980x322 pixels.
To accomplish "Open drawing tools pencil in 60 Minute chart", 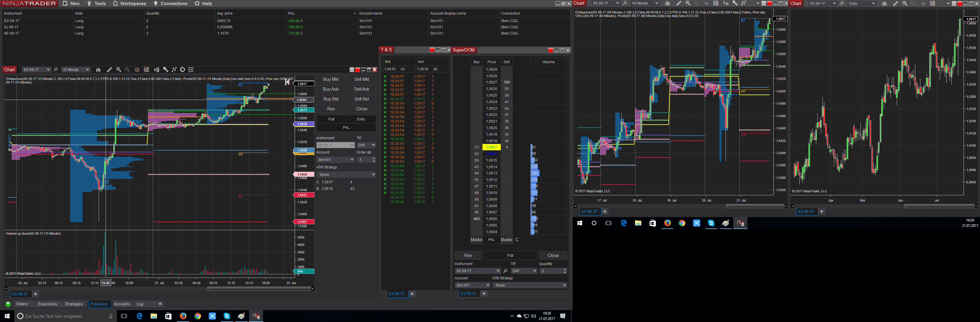I will (679, 3).
